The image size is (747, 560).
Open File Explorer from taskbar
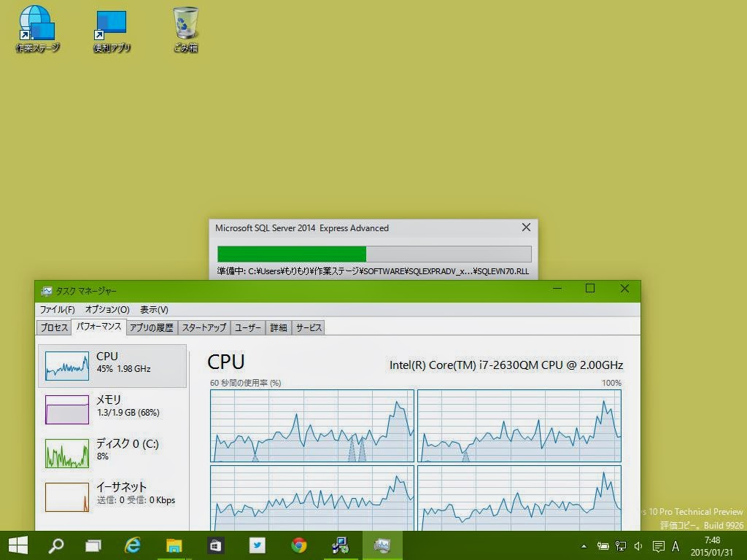coord(174,545)
